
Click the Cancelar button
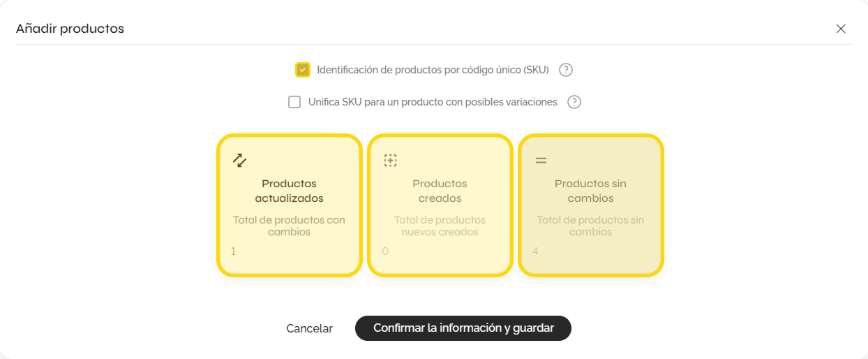[x=309, y=328]
